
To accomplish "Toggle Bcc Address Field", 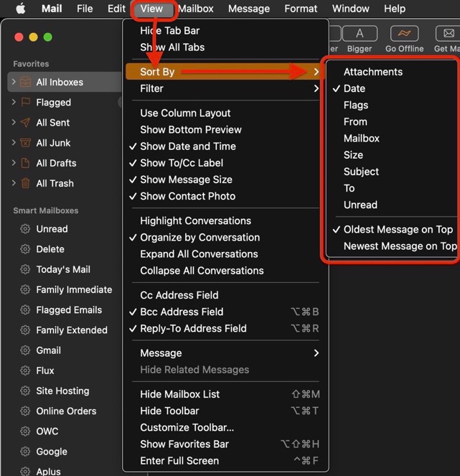I will pyautogui.click(x=226, y=312).
